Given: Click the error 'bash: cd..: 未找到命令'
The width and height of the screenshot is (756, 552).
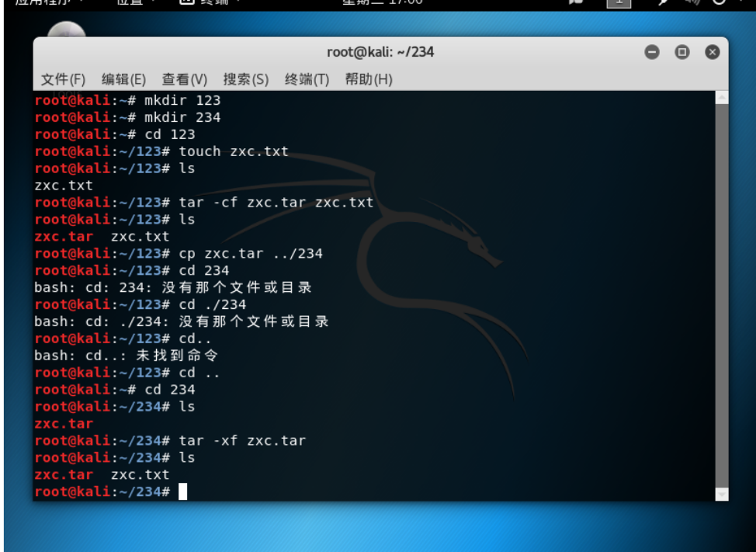Looking at the screenshot, I should (127, 356).
